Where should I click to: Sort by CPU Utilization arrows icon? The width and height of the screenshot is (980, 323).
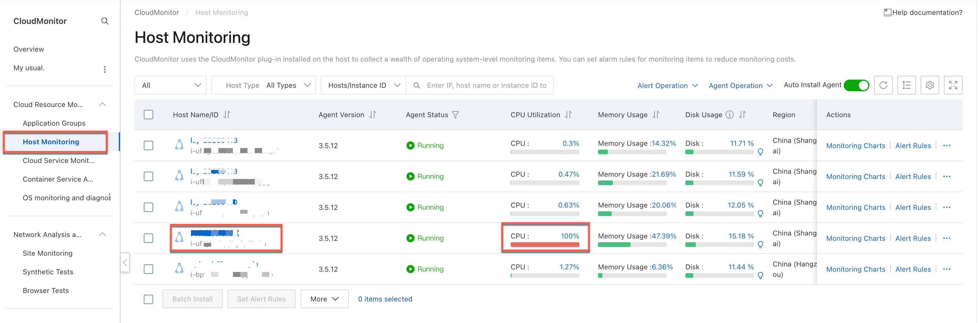568,115
